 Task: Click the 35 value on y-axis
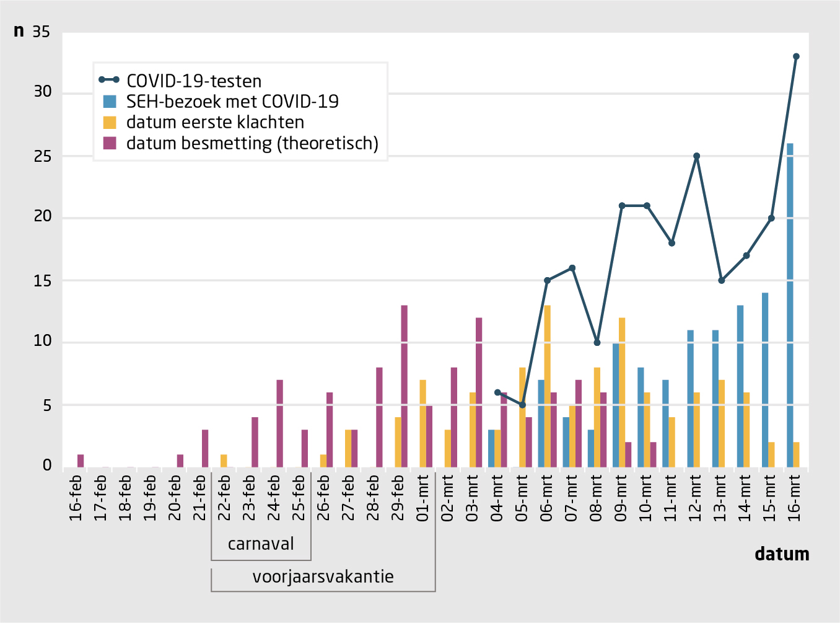click(41, 32)
